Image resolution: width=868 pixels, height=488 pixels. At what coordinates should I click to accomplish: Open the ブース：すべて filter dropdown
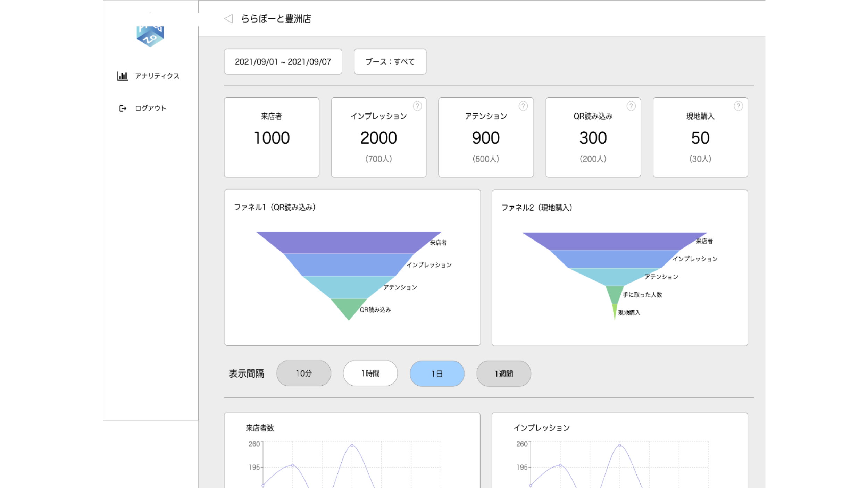tap(390, 62)
